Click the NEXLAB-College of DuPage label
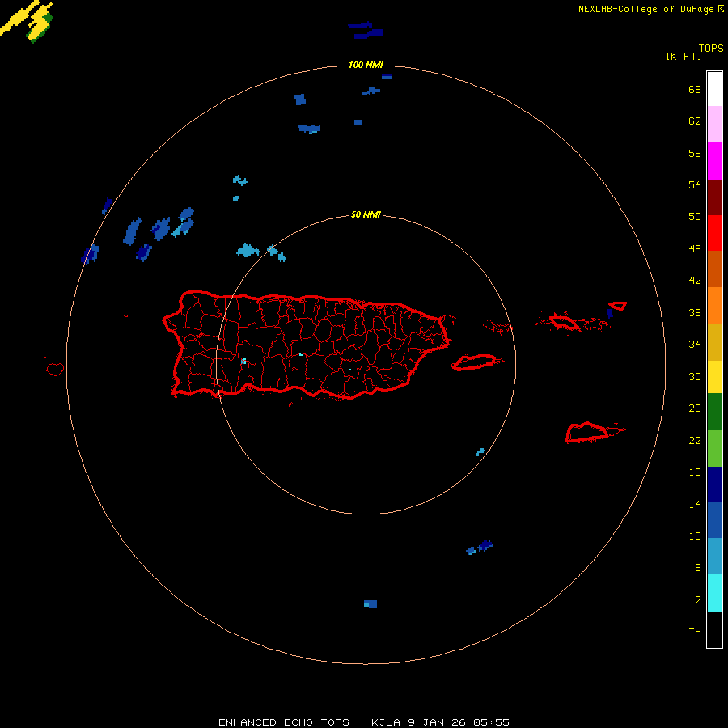 click(645, 9)
